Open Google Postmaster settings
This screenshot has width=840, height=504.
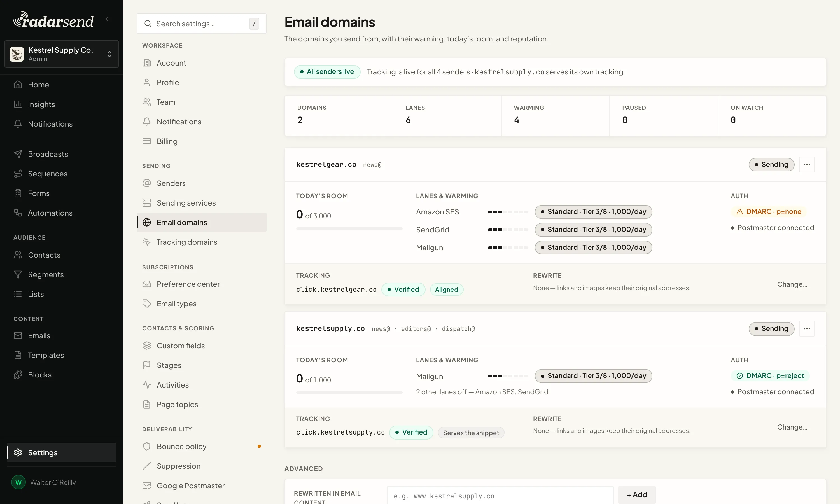(x=201, y=486)
